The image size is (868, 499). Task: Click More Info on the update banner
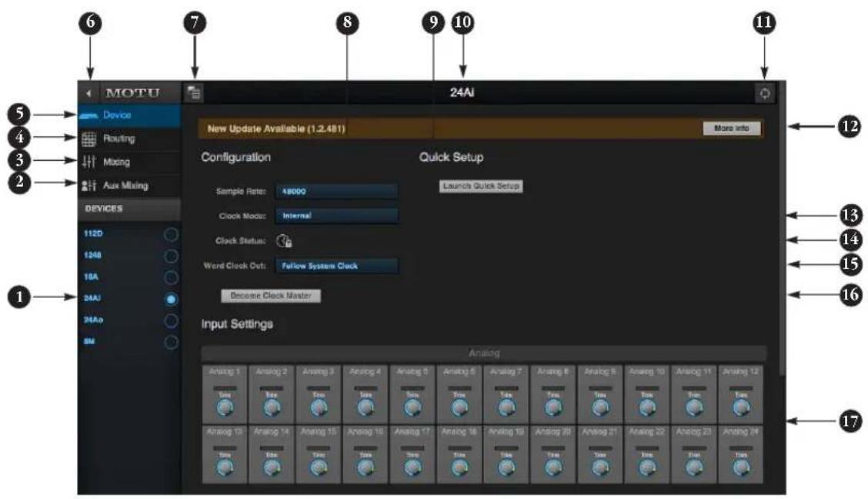click(731, 129)
